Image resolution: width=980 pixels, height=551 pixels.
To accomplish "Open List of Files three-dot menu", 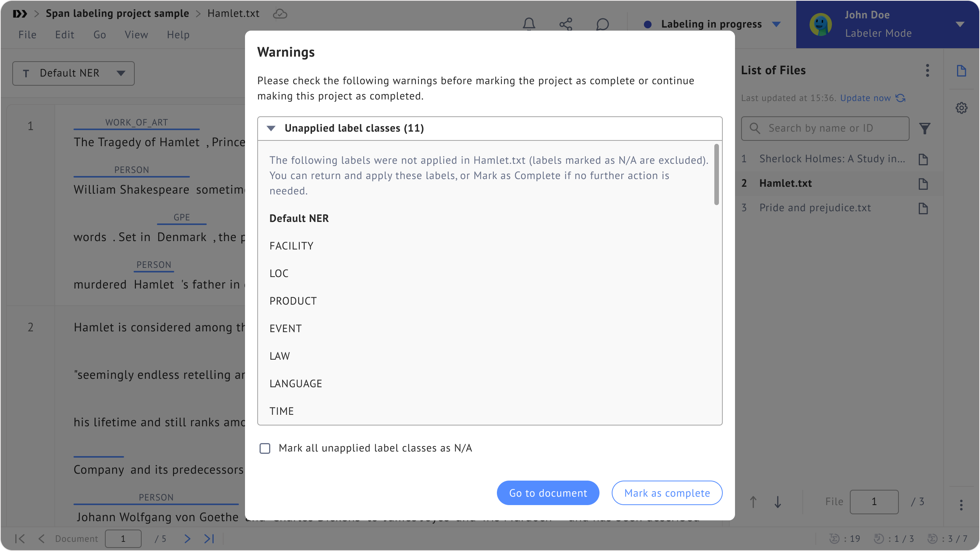I will coord(927,70).
